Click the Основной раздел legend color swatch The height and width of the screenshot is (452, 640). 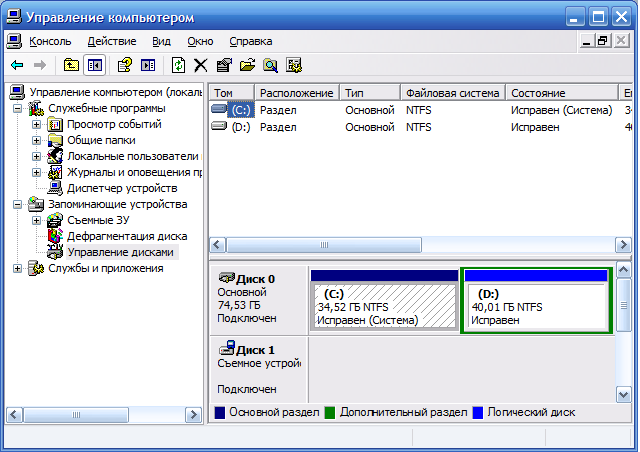click(219, 412)
